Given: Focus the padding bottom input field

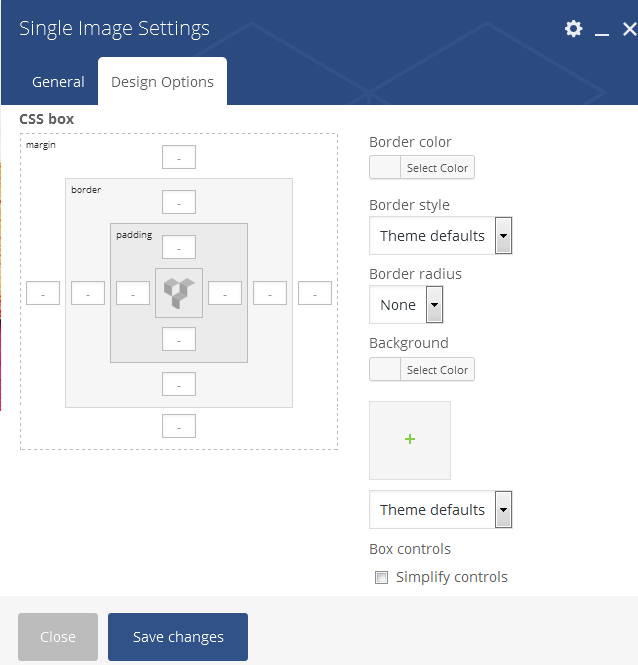Looking at the screenshot, I should tap(179, 339).
